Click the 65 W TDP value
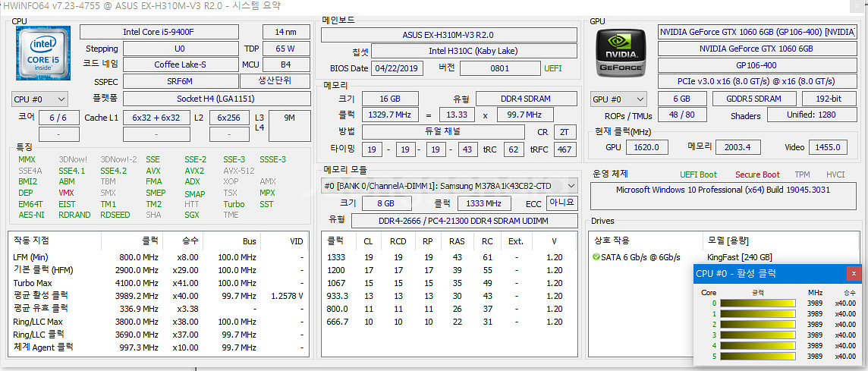Image resolution: width=868 pixels, height=371 pixels. click(x=285, y=48)
